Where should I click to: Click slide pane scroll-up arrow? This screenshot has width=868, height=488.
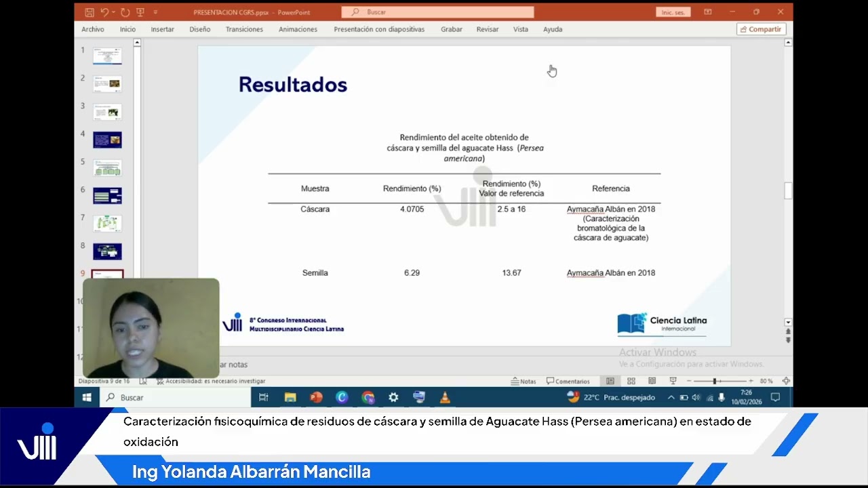tap(788, 42)
